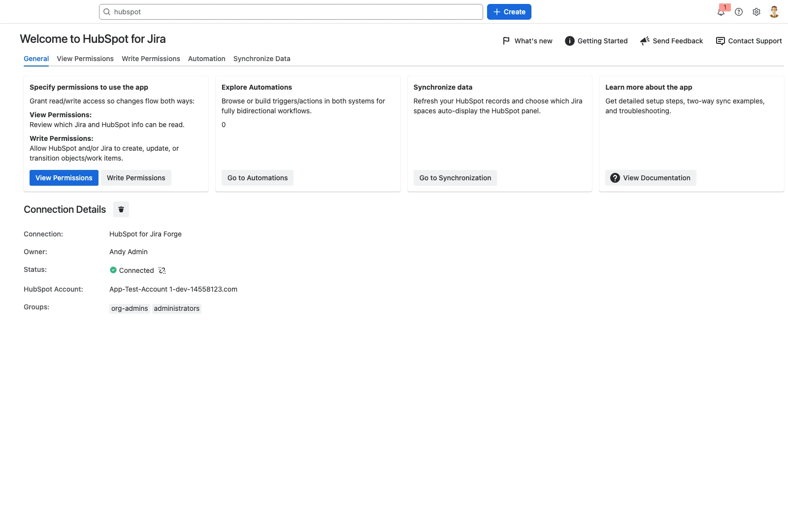Click the administrators group tag
The height and width of the screenshot is (532, 788).
point(177,308)
